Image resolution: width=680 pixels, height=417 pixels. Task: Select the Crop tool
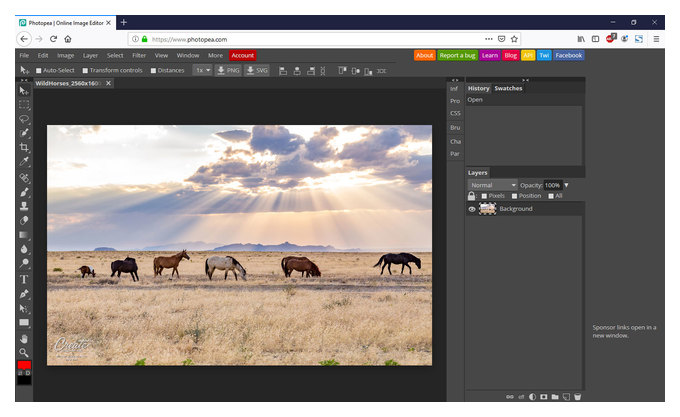coord(24,147)
